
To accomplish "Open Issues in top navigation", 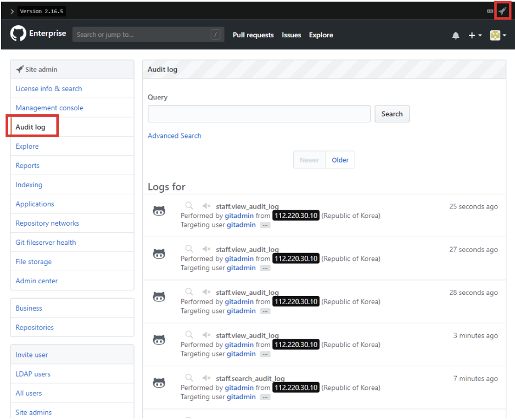I will pos(292,35).
